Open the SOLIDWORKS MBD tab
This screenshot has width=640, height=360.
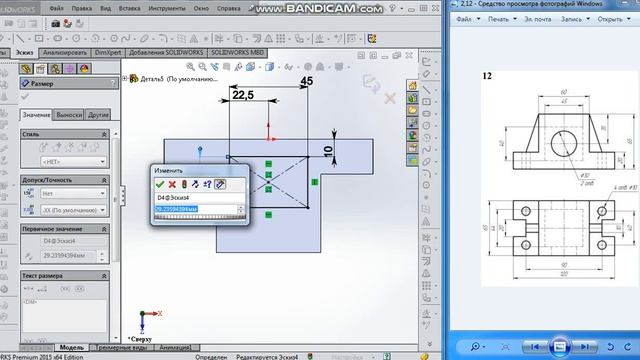238,53
